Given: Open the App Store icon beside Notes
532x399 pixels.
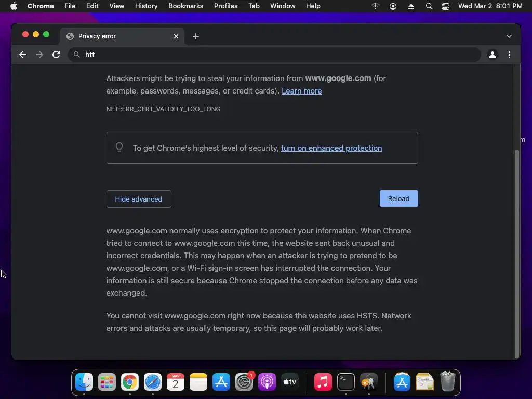Looking at the screenshot, I should pyautogui.click(x=221, y=382).
